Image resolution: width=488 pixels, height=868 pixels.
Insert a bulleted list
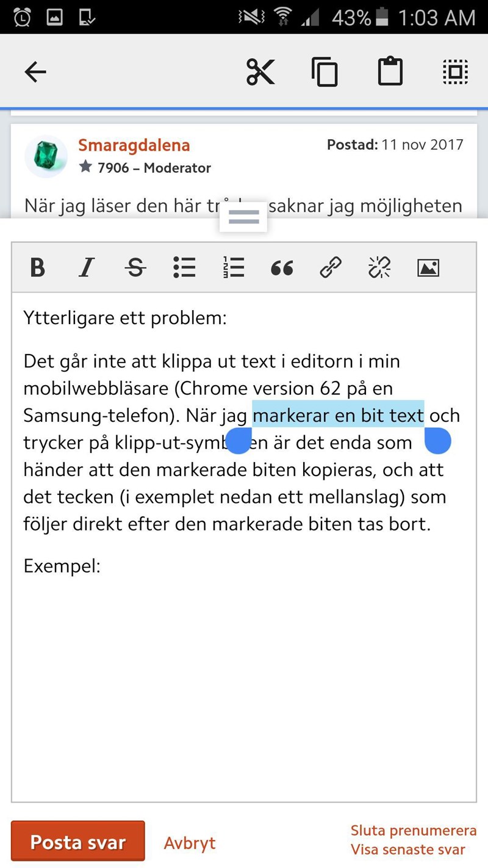pyautogui.click(x=184, y=267)
